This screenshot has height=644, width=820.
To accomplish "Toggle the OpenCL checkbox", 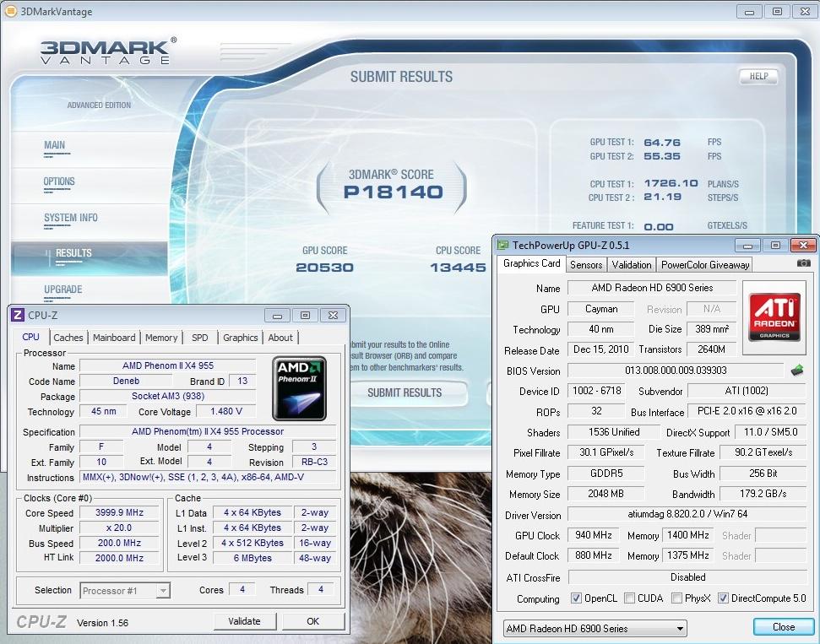I will coord(576,598).
